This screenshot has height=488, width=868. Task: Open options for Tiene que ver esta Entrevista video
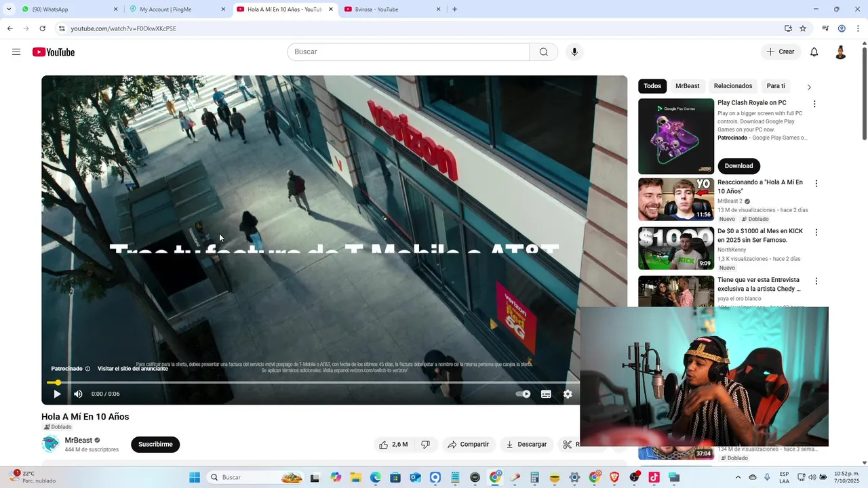click(816, 281)
